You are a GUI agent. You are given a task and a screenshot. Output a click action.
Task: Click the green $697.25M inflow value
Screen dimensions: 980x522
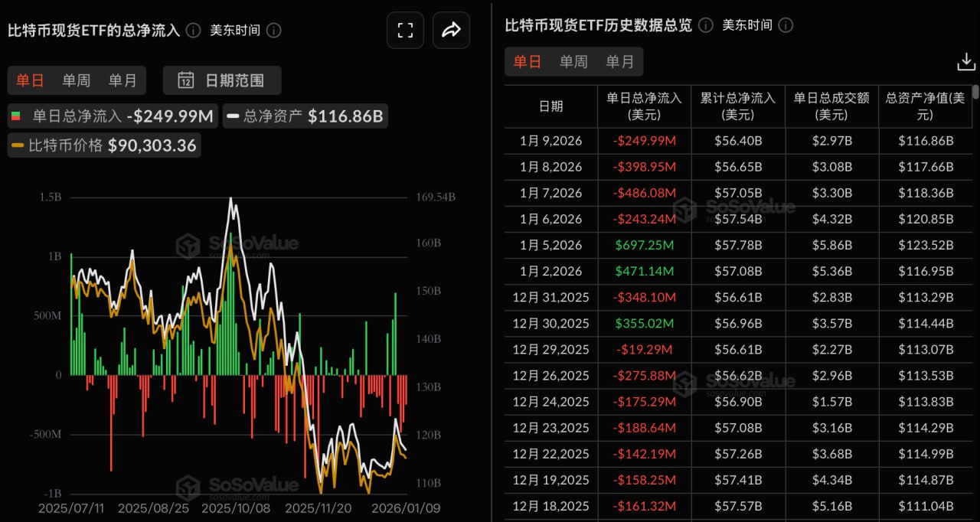click(643, 245)
